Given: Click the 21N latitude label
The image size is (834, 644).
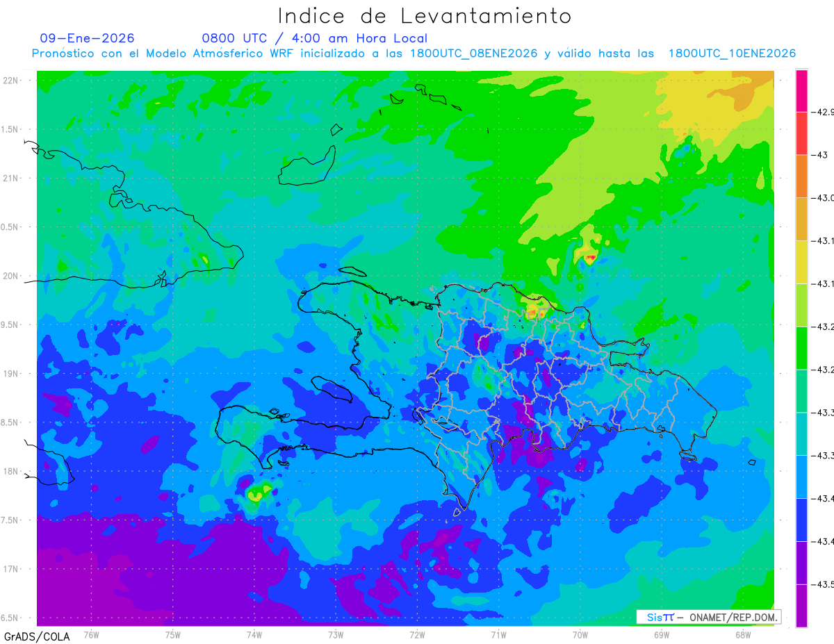Looking at the screenshot, I should coord(12,178).
